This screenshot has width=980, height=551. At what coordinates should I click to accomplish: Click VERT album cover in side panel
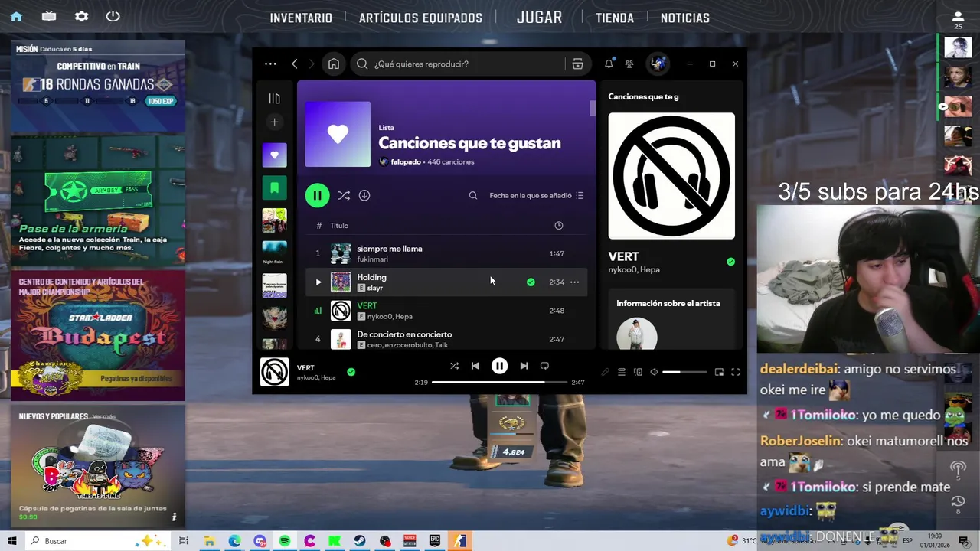[x=671, y=176]
